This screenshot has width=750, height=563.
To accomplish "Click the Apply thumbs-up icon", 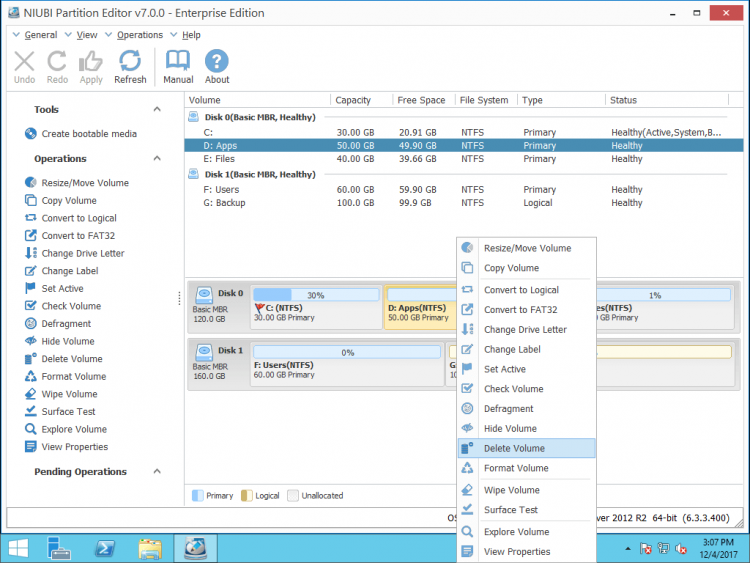I will [90, 62].
